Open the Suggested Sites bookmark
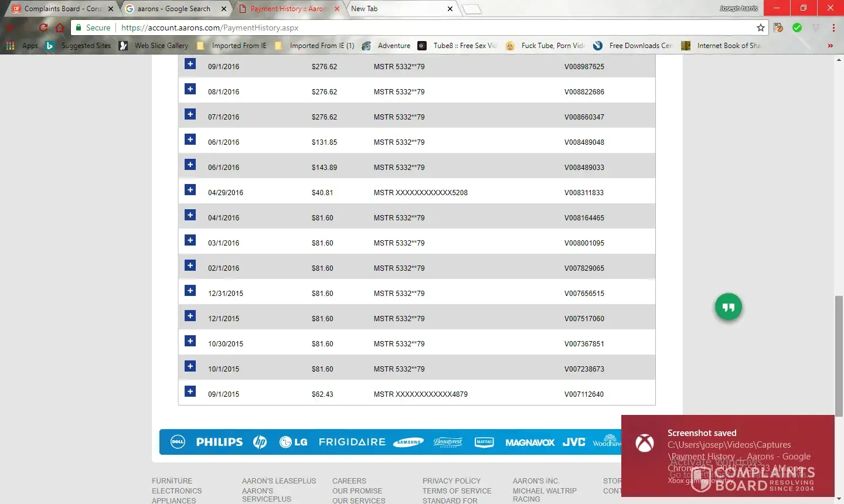 [x=79, y=46]
